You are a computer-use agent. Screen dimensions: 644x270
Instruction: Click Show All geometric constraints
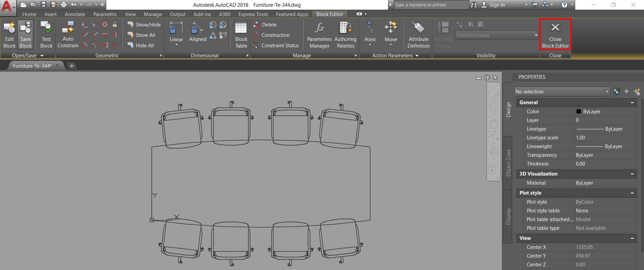(x=141, y=35)
